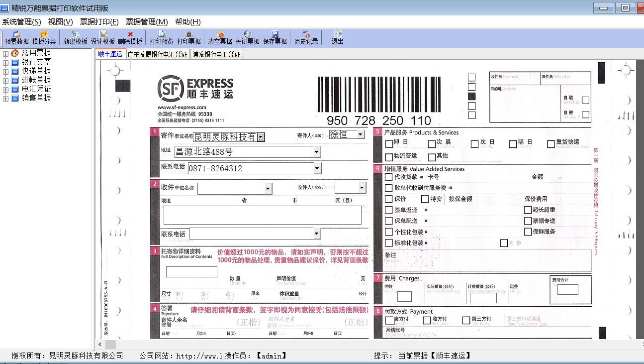
Task: Close the bill with 关闭票据
Action: [248, 38]
